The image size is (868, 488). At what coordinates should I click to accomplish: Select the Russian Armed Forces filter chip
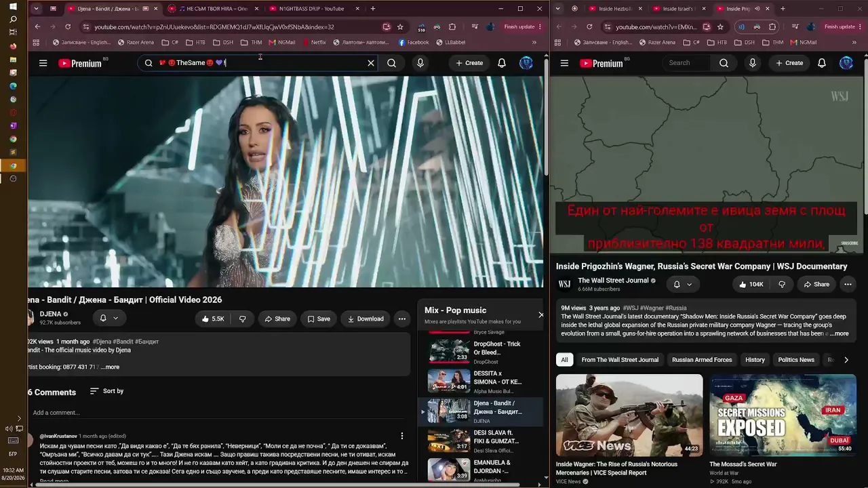click(702, 360)
